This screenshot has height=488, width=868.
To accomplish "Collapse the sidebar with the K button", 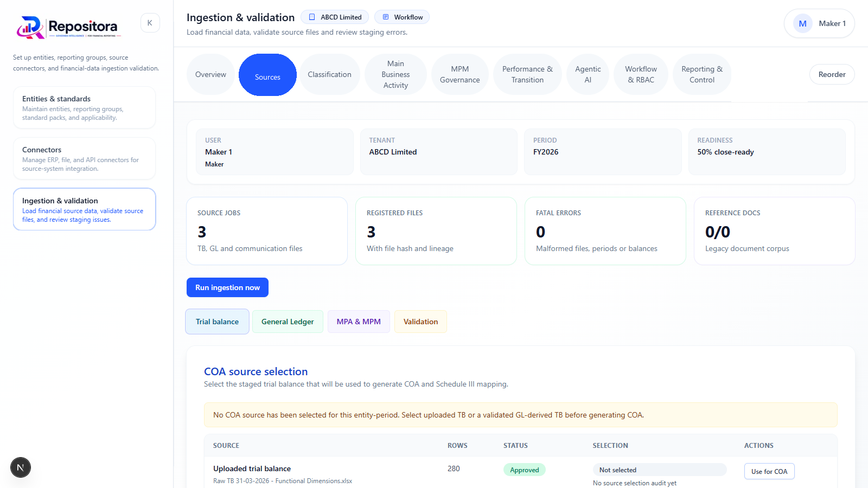I will pos(150,23).
